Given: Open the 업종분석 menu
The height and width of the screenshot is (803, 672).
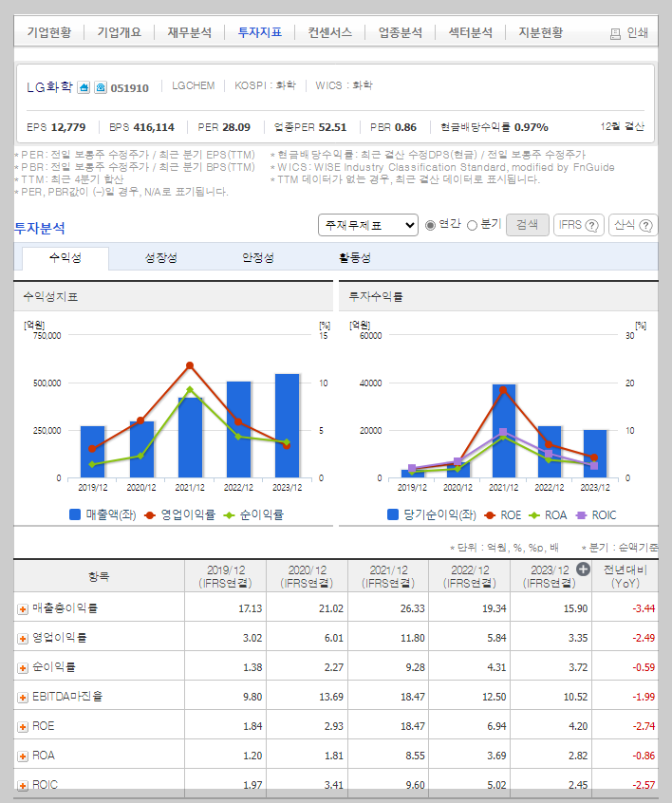Looking at the screenshot, I should coord(401,32).
